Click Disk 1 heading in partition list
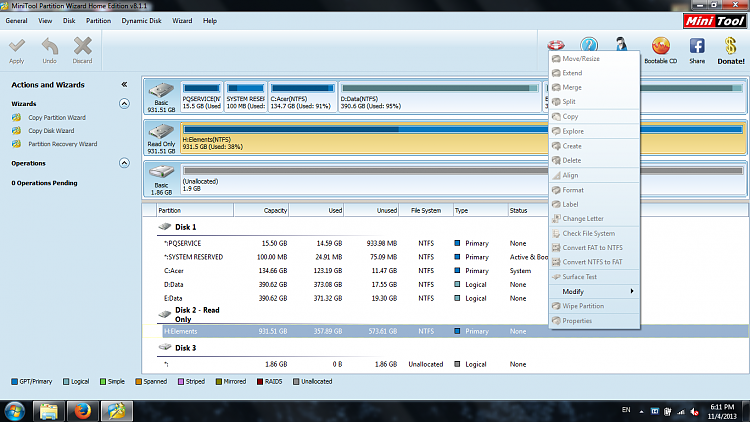The image size is (750, 422). (x=186, y=227)
